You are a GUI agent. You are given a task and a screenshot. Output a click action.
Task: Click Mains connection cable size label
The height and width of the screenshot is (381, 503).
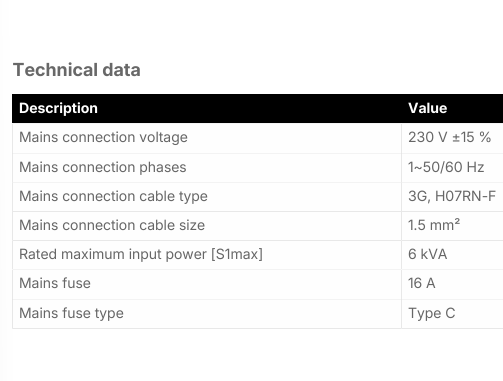[x=112, y=225]
